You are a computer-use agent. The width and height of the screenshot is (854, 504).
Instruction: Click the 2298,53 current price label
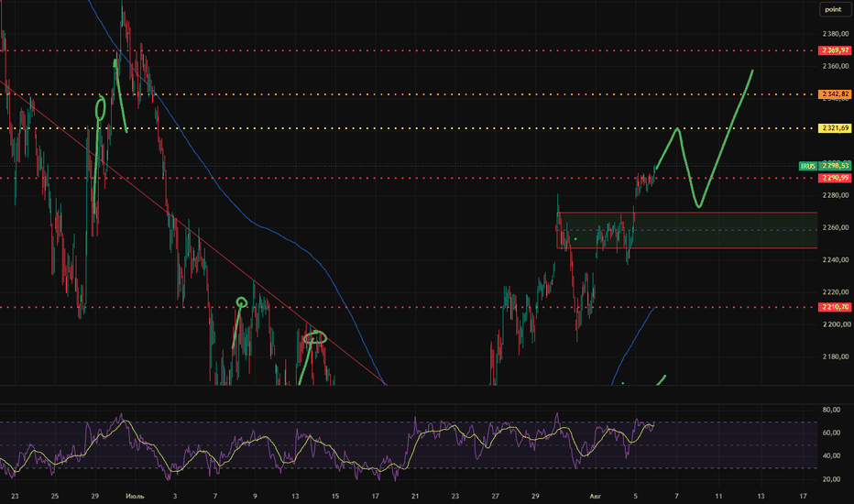(x=835, y=166)
